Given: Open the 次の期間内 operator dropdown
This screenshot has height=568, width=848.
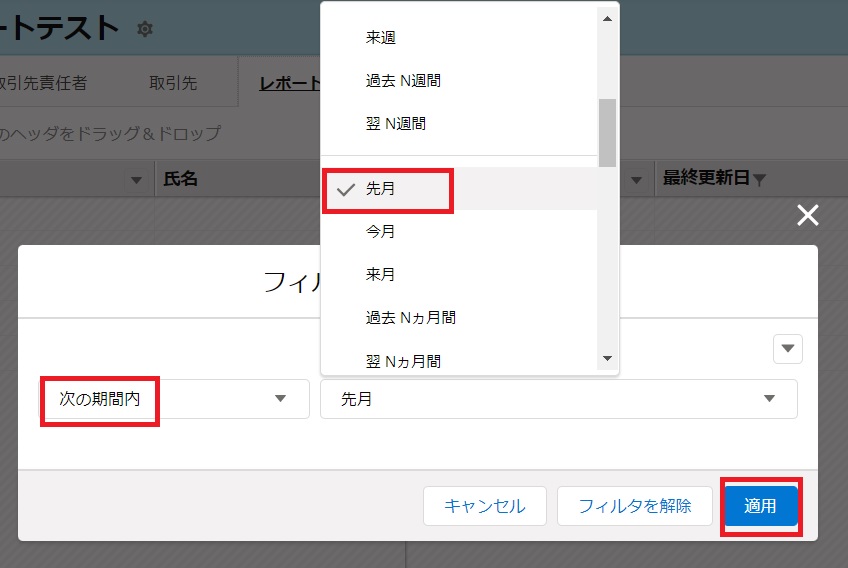Looking at the screenshot, I should click(x=175, y=399).
